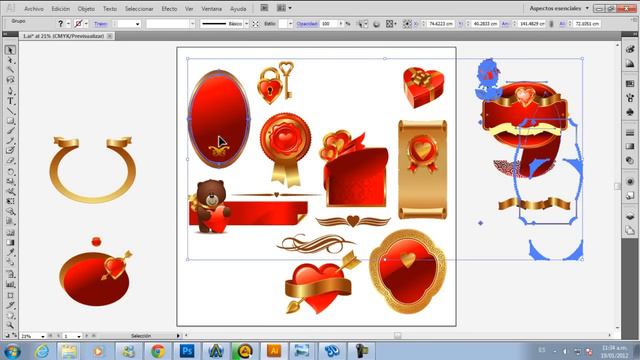Select the Rectangle tool
The image size is (640, 360).
[10, 121]
